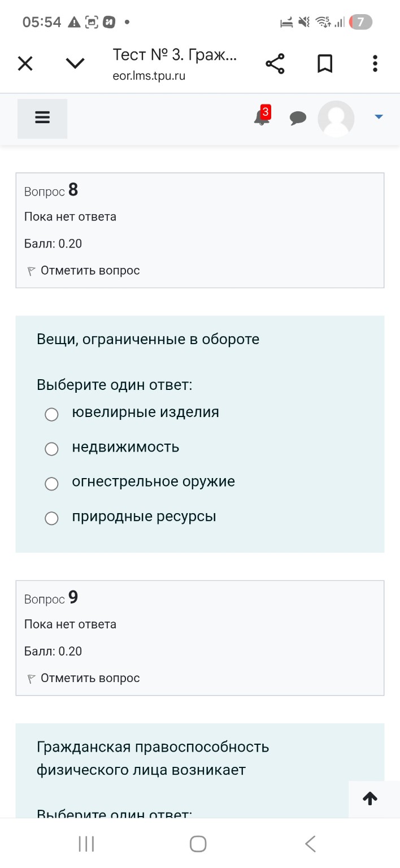400x868 pixels.
Task: Open the browser overflow three-dot menu
Action: click(375, 63)
